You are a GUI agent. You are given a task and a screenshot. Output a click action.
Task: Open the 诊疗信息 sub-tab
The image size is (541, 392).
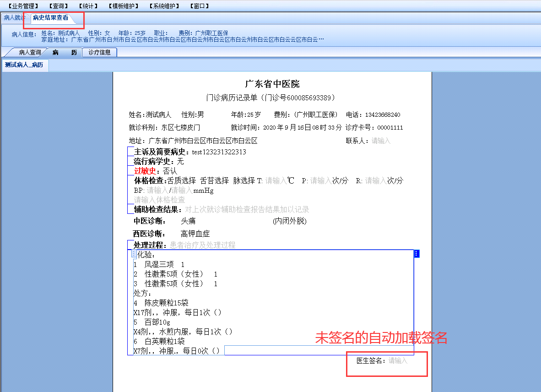point(99,53)
